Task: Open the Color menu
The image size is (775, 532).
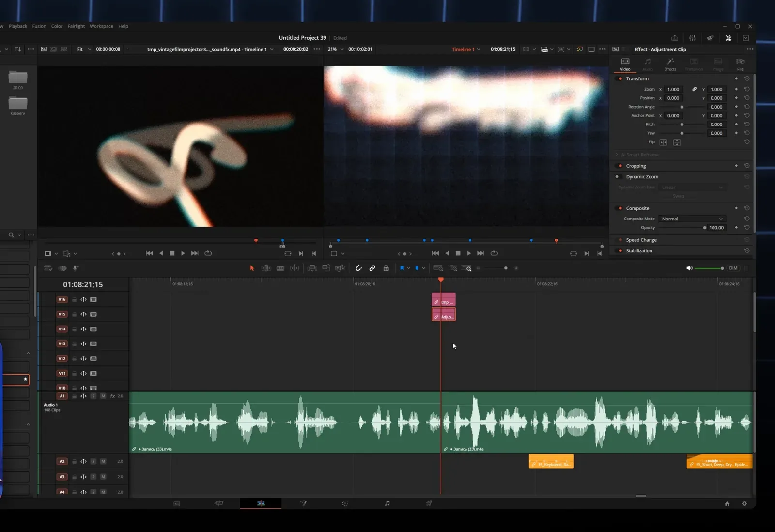Action: [57, 26]
